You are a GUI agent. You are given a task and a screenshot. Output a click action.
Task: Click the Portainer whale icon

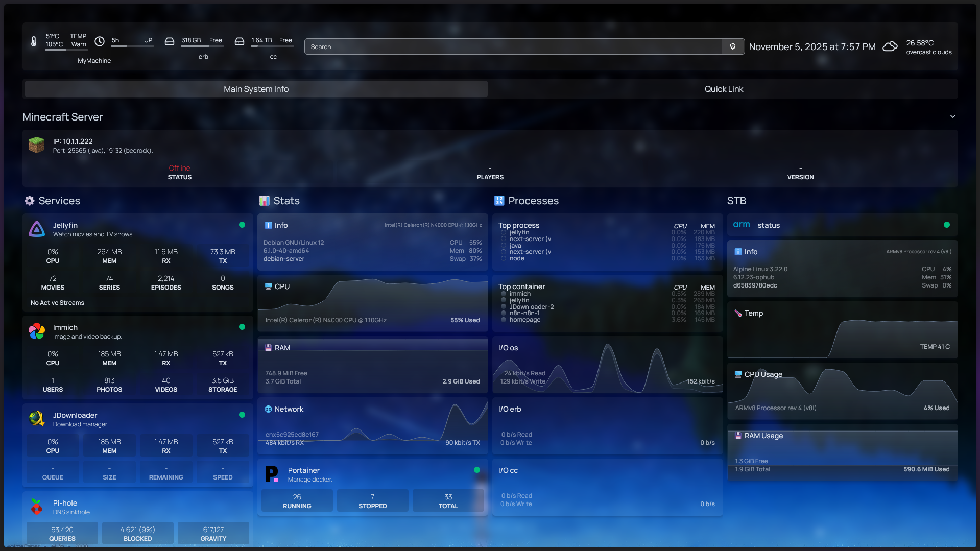tap(271, 474)
